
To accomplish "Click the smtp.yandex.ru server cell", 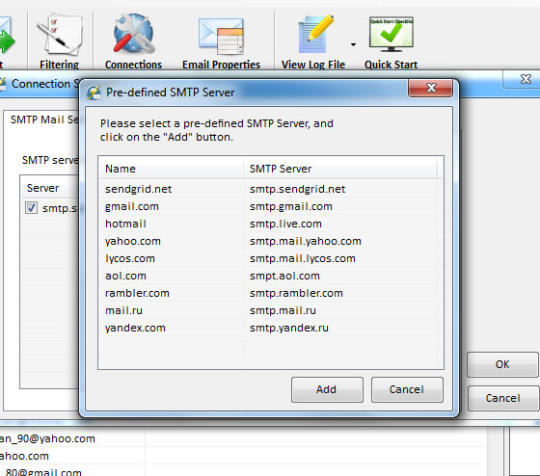I will (x=289, y=328).
